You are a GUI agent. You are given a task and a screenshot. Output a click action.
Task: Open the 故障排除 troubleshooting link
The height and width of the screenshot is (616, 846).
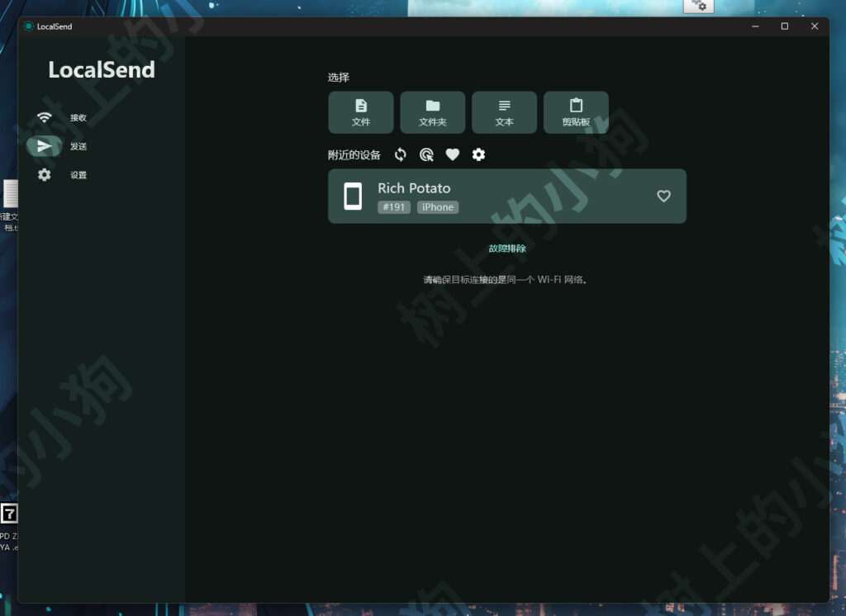(507, 248)
